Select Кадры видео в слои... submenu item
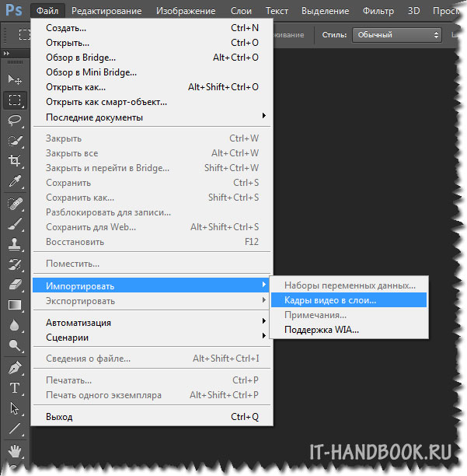Screen dimensions: 467x476 [x=349, y=300]
